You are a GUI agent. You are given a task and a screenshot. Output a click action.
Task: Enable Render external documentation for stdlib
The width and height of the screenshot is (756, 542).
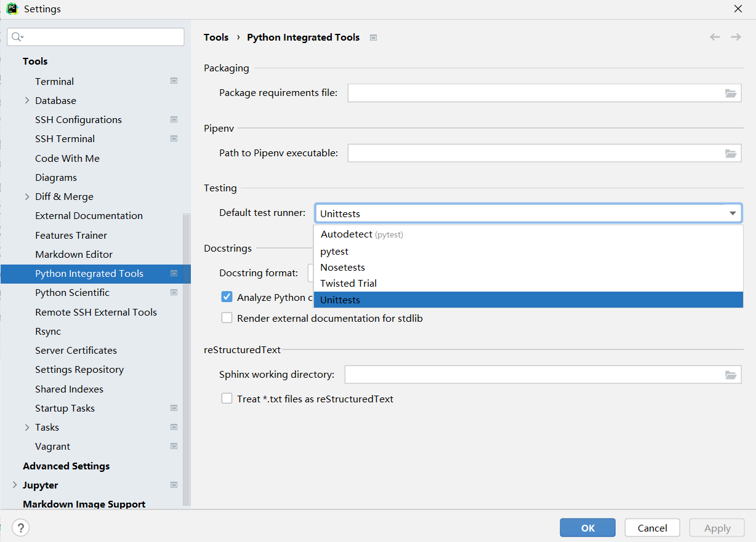point(227,318)
